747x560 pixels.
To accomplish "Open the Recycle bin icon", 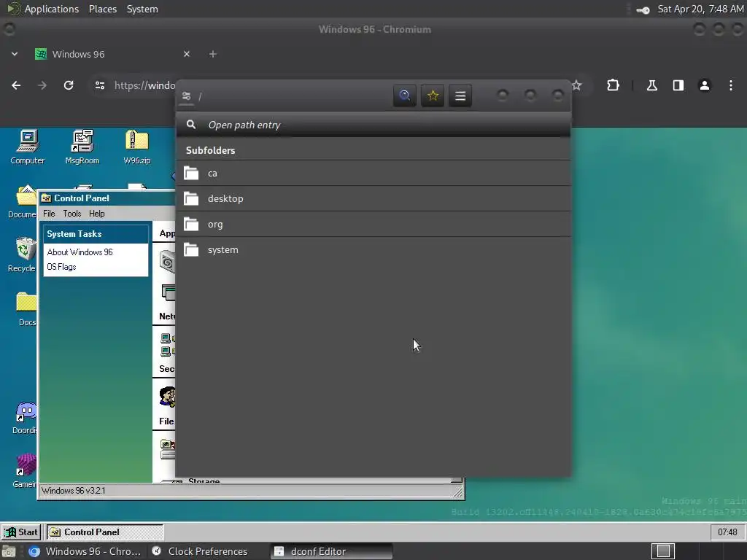I will tap(23, 254).
